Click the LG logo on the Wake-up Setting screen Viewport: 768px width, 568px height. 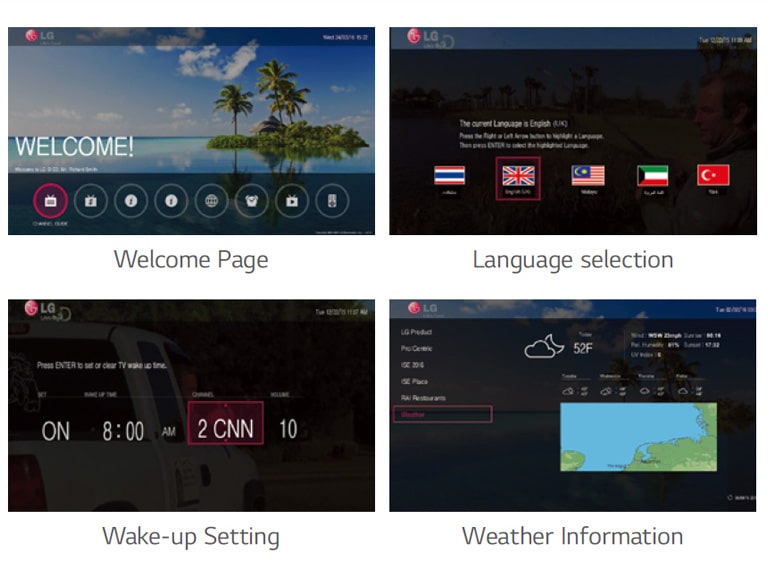[40, 308]
